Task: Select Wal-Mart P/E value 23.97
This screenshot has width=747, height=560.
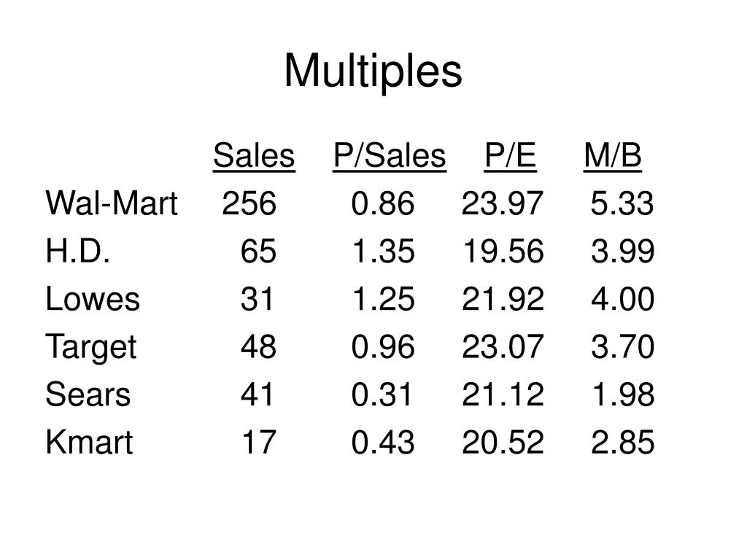Action: [503, 203]
